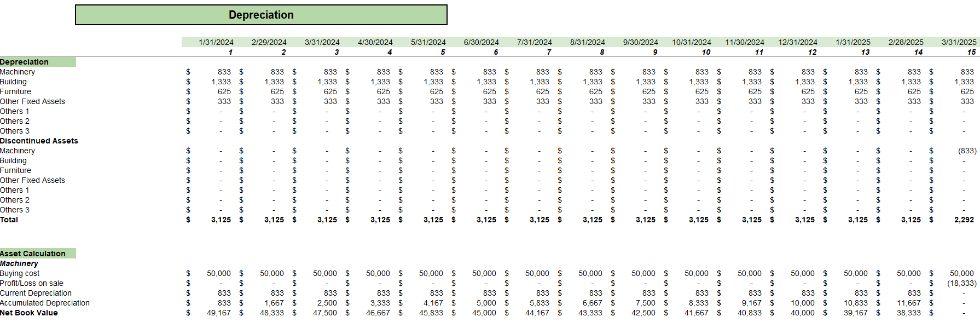This screenshot has width=980, height=328.
Task: Select Others 3 label under Discontinued Assets
Action: click(15, 210)
